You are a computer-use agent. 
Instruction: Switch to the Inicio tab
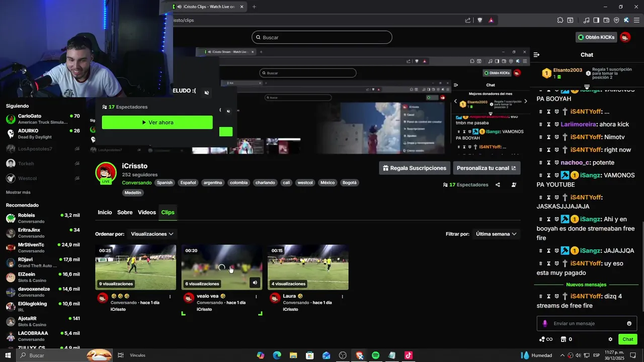[105, 212]
